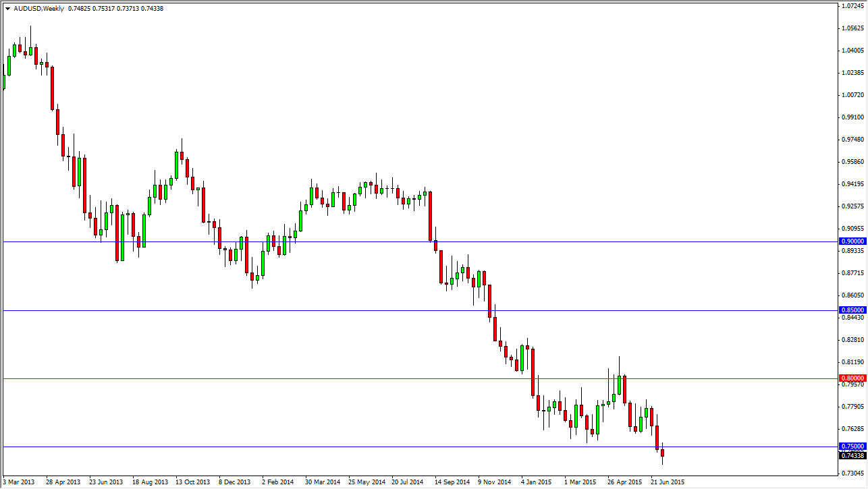This screenshot has height=489, width=868.
Task: Click the 3 Mar 2013 date label
Action: [x=17, y=482]
